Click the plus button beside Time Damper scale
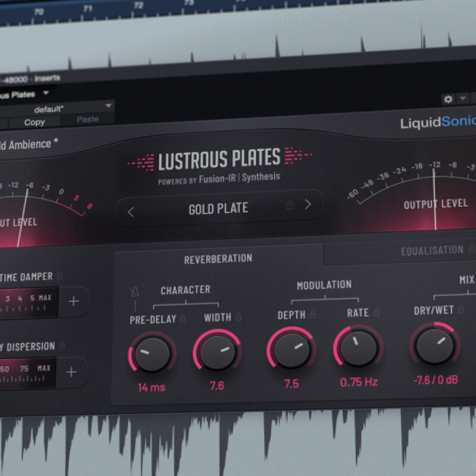This screenshot has width=476, height=476. point(73,302)
